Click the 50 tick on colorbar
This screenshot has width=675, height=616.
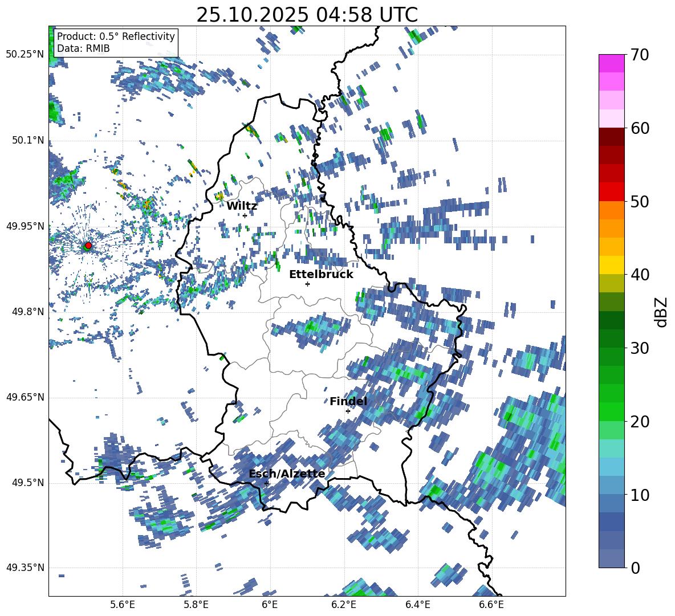pyautogui.click(x=639, y=201)
